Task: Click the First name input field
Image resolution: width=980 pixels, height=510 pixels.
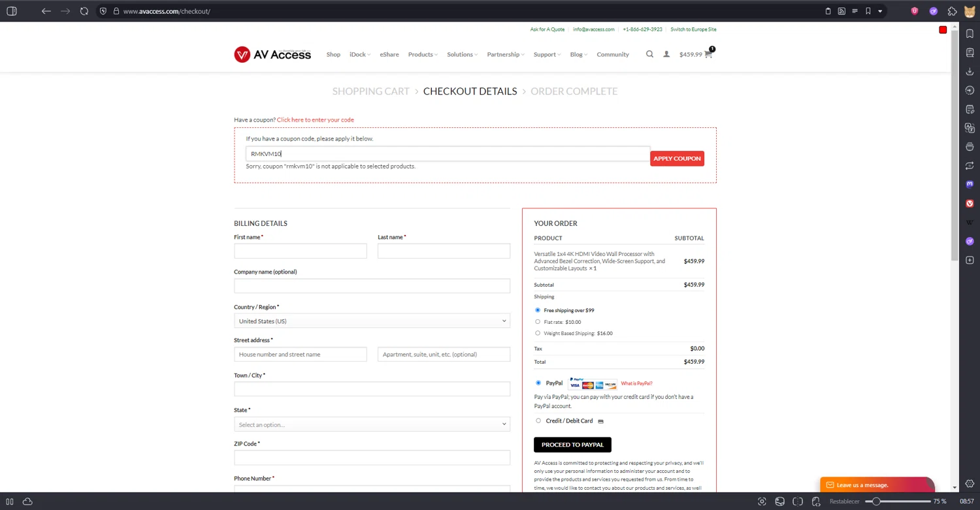Action: tap(301, 251)
